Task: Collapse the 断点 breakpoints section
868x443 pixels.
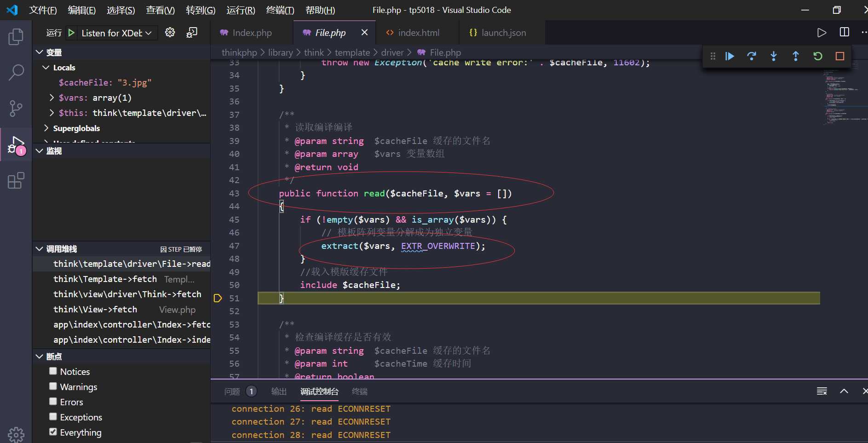Action: (40, 357)
